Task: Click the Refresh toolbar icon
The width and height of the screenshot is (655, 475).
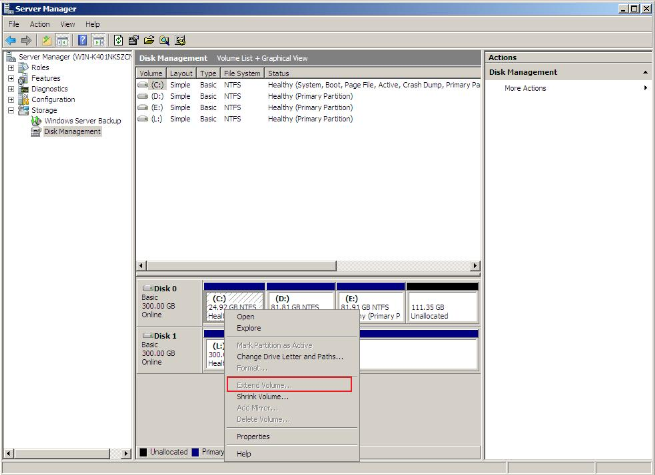Action: click(119, 40)
